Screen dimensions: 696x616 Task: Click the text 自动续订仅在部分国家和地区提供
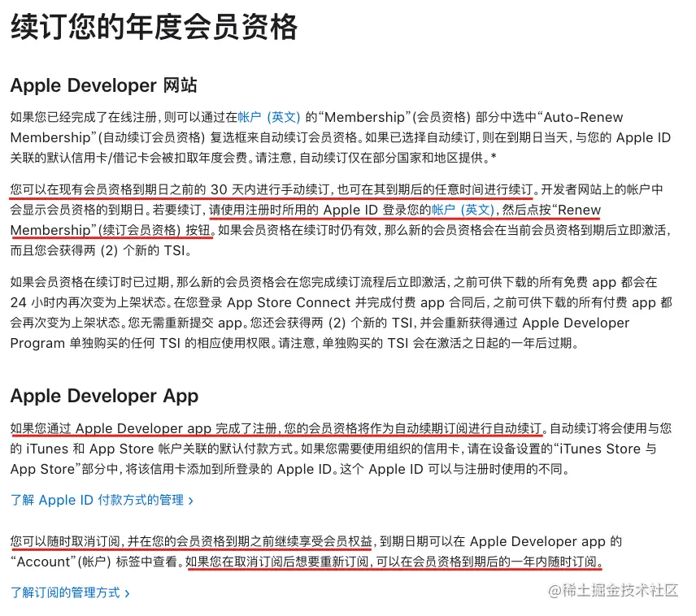(391, 158)
